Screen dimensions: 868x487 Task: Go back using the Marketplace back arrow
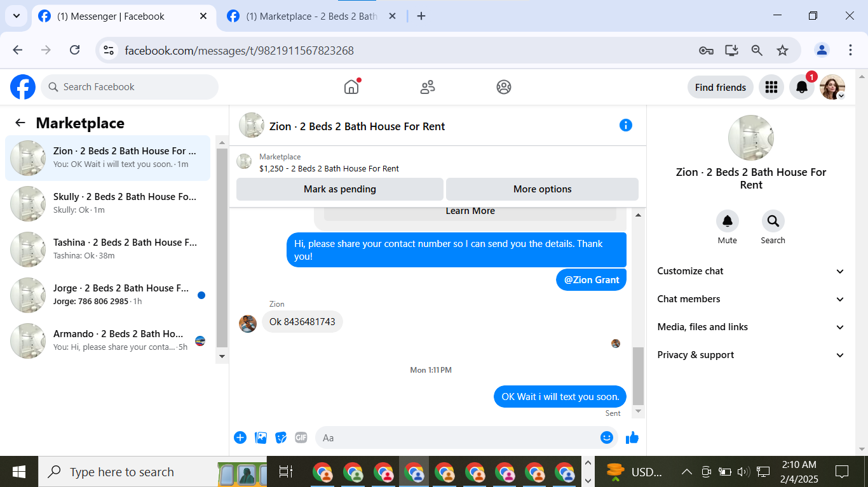tap(20, 123)
